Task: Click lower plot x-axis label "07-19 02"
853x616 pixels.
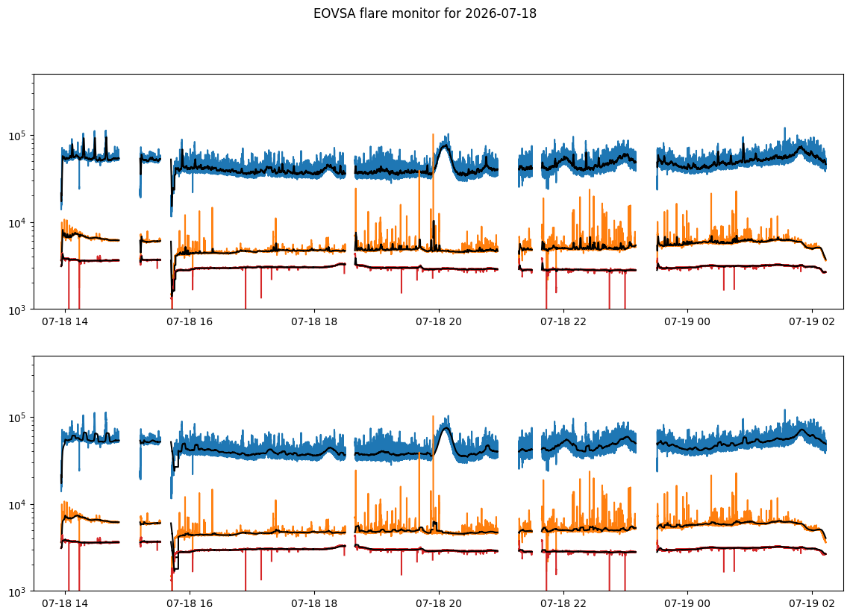Action: tap(812, 603)
